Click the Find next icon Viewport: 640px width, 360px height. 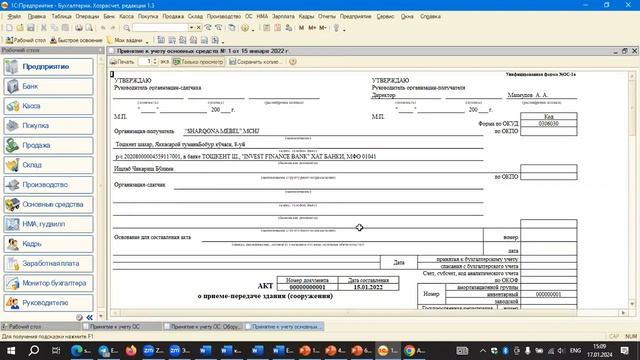pyautogui.click(x=208, y=28)
